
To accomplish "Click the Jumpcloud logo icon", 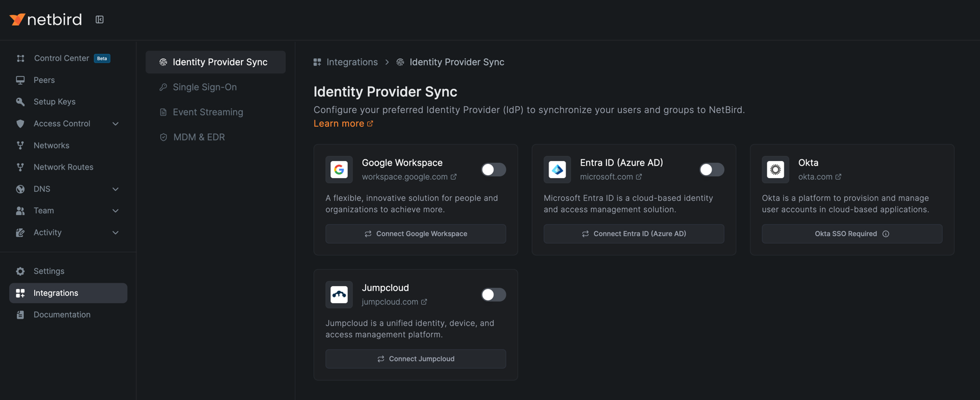I will tap(339, 295).
